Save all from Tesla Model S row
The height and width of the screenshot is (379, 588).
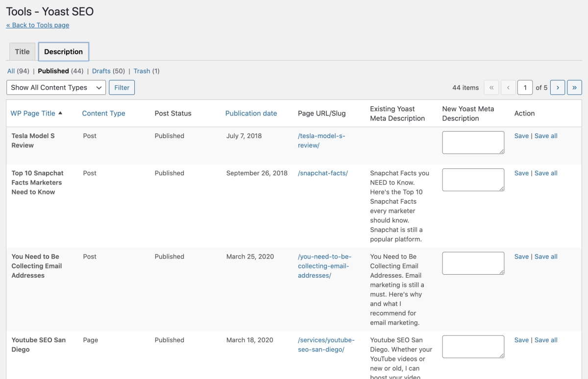[x=546, y=136]
